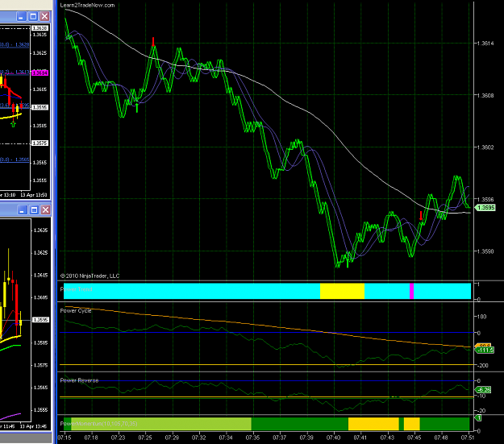This screenshot has height=444, width=504.
Task: Click the yellow Power Trend segment
Action: point(343,291)
